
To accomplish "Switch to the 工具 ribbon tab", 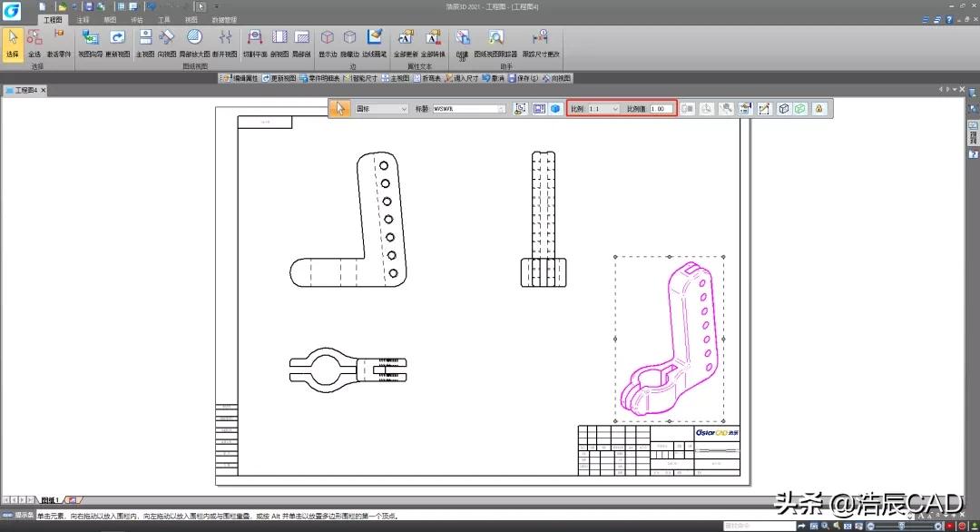I will [x=163, y=18].
